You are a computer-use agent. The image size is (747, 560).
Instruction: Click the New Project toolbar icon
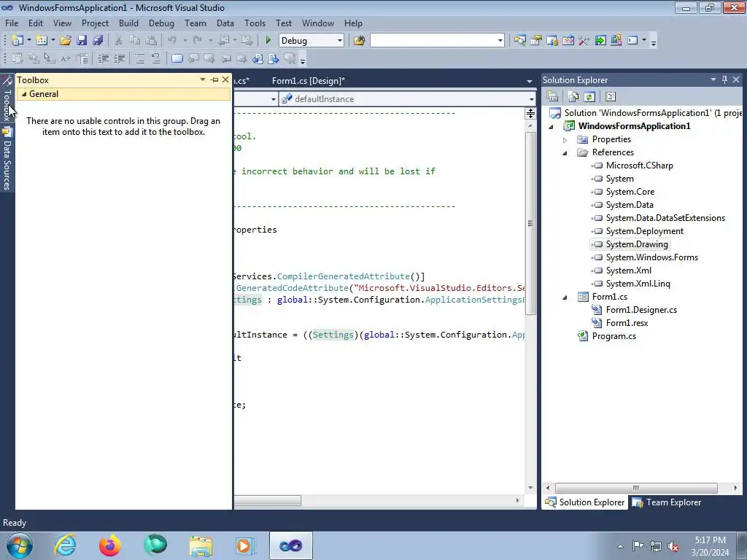click(x=18, y=41)
